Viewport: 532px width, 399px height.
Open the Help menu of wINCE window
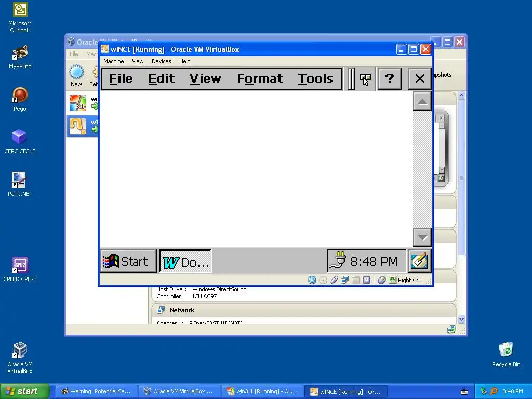point(184,61)
